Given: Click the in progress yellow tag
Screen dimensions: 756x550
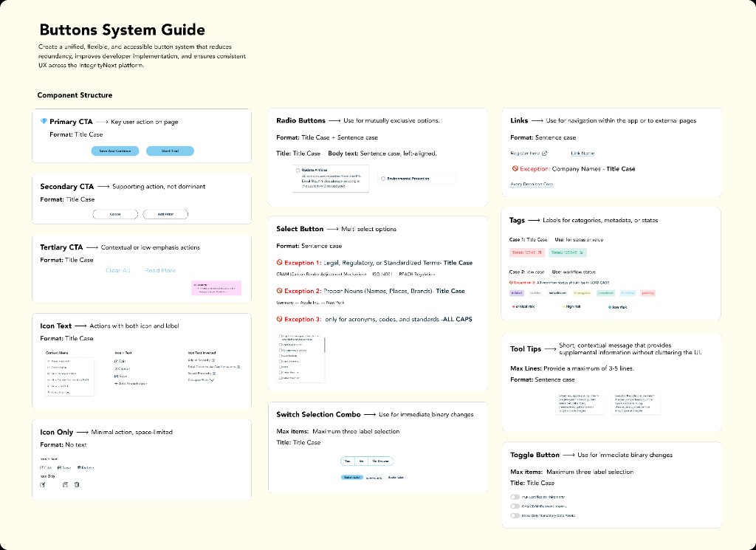Looking at the screenshot, I should pyautogui.click(x=582, y=293).
